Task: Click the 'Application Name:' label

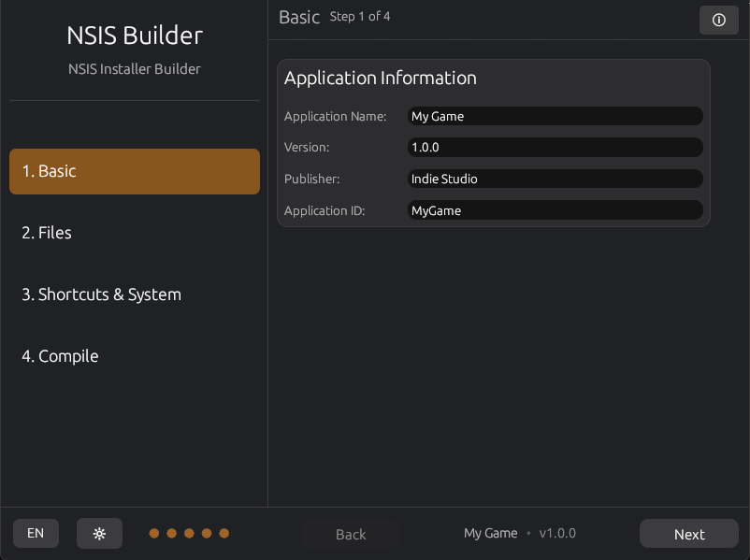Action: coord(336,116)
